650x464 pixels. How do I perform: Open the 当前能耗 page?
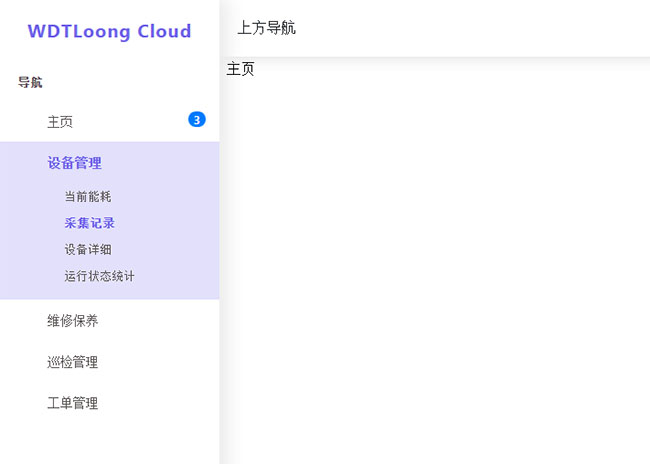coord(87,197)
